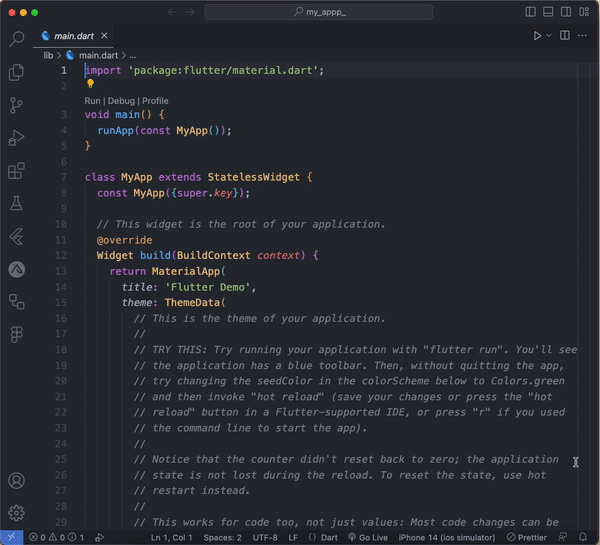Open the editor More Actions menu

click(x=582, y=36)
